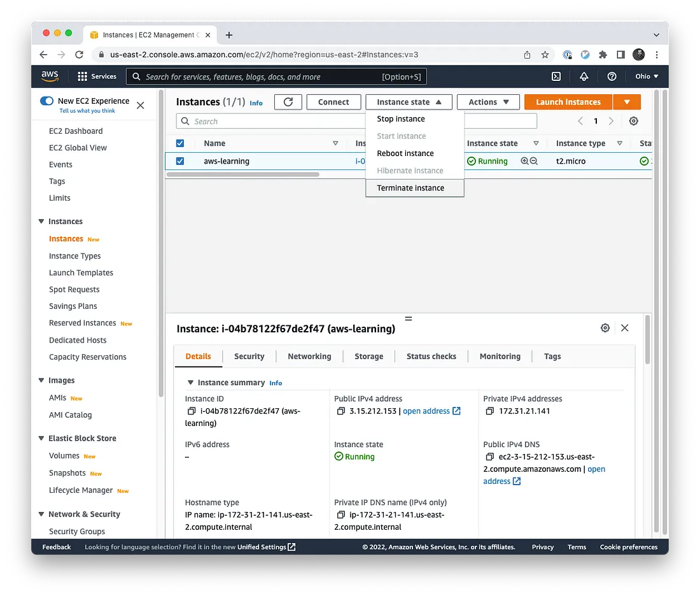Zoom-in filter icon next to Running
Viewport: 700px width, 596px height.
click(x=524, y=161)
